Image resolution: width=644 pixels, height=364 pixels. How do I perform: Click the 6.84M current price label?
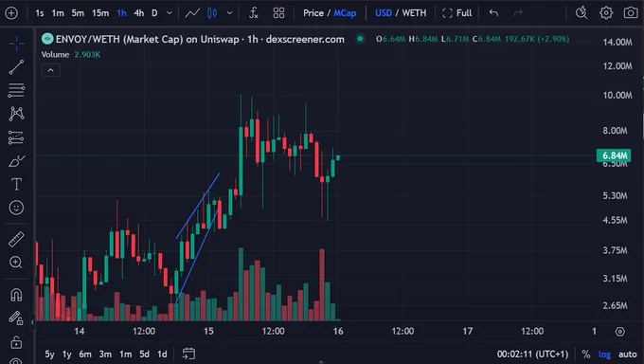point(614,155)
